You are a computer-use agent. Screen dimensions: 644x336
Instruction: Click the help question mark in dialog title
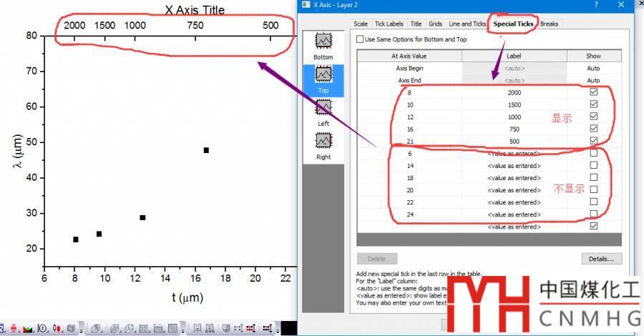(596, 4)
